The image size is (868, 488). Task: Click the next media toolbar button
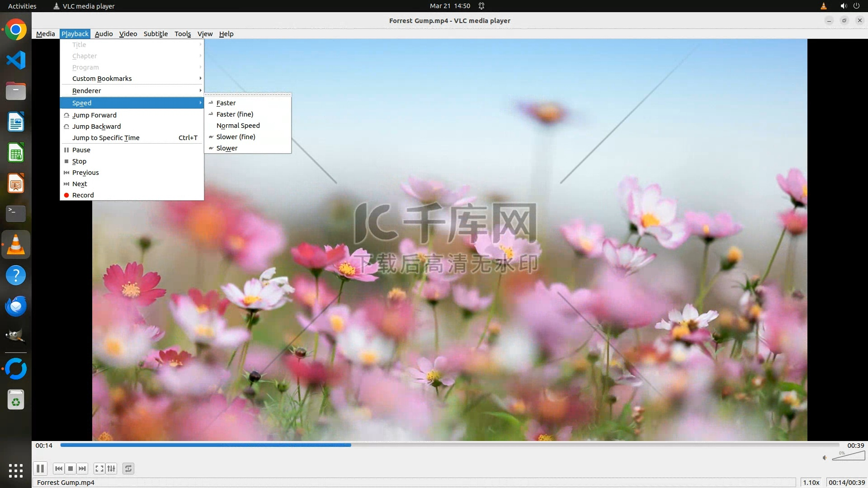pyautogui.click(x=82, y=469)
